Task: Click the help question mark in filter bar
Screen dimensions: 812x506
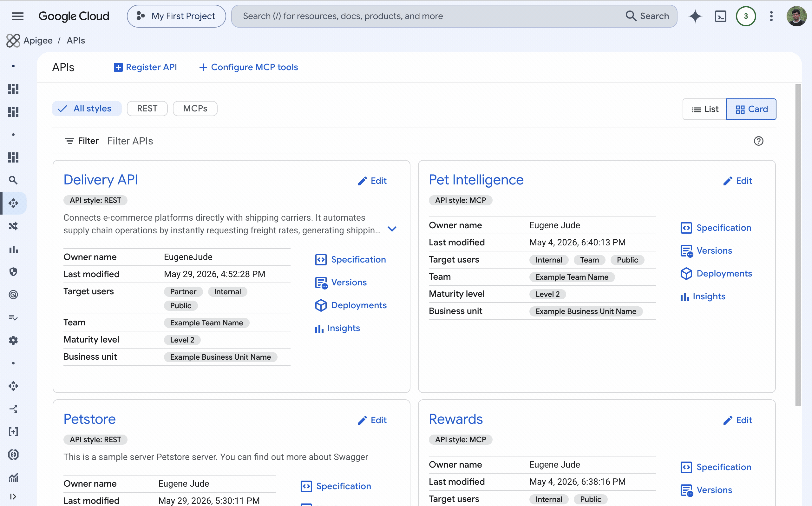Action: click(758, 141)
